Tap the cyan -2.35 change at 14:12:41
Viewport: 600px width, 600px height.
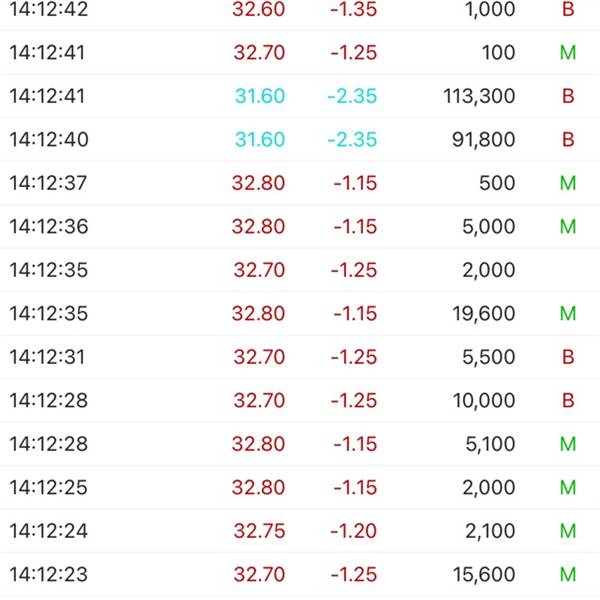click(x=352, y=96)
